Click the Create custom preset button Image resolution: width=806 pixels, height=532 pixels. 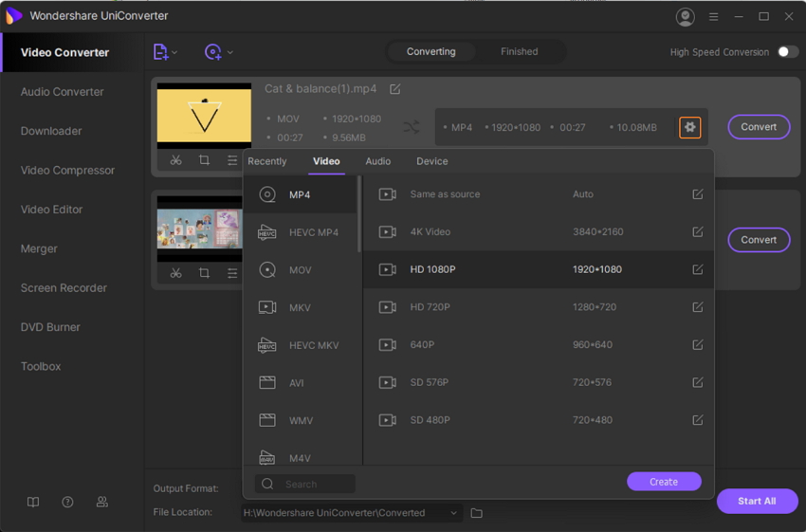click(664, 482)
